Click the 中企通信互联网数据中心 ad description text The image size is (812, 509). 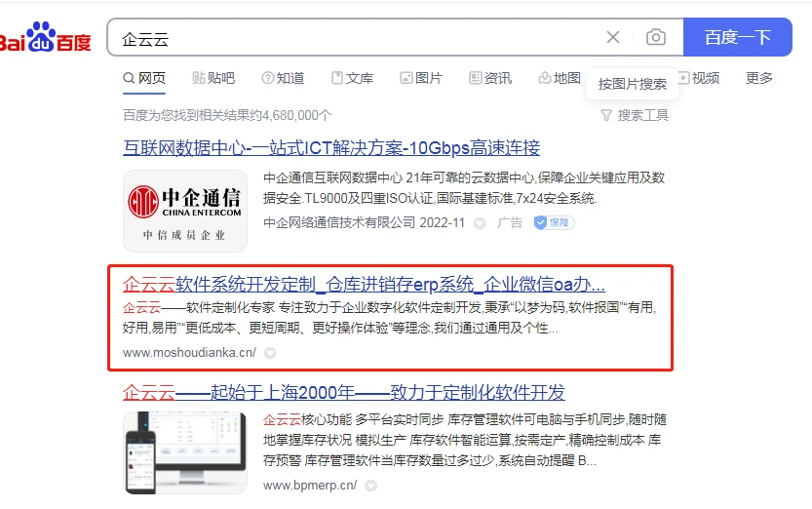(464, 188)
